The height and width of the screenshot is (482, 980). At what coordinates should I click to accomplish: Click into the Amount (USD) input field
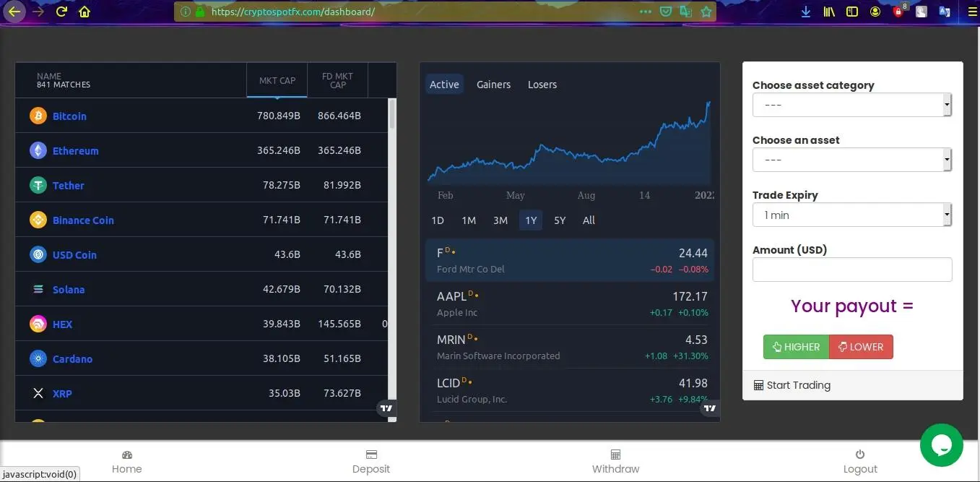tap(852, 270)
